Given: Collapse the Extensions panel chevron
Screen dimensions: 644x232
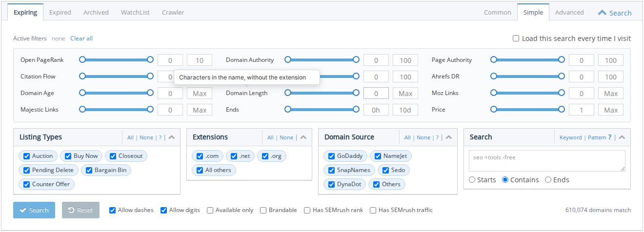Looking at the screenshot, I should coord(303,137).
